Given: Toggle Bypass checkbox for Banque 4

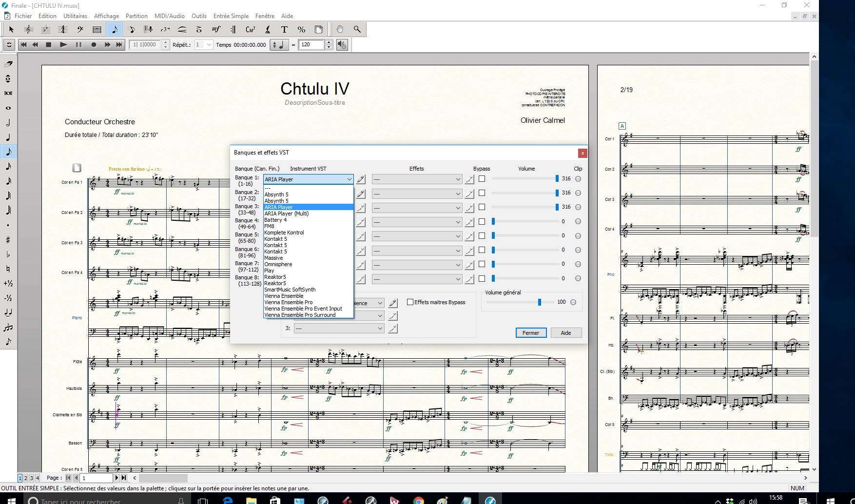Looking at the screenshot, I should pos(482,221).
